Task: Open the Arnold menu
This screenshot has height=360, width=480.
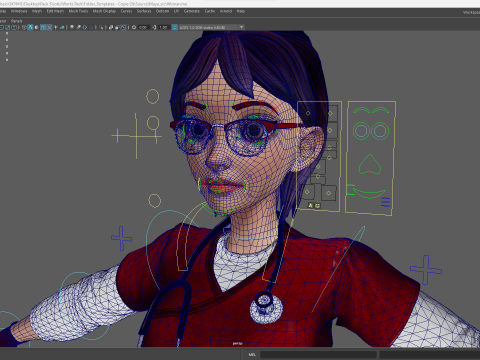Action: click(x=226, y=11)
